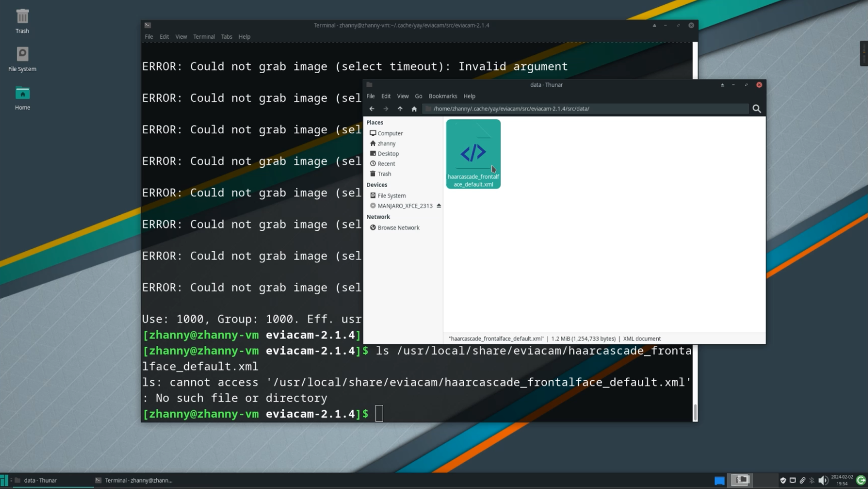Open the Terminal menu in terminal window
Image resolution: width=868 pixels, height=489 pixels.
pos(204,37)
